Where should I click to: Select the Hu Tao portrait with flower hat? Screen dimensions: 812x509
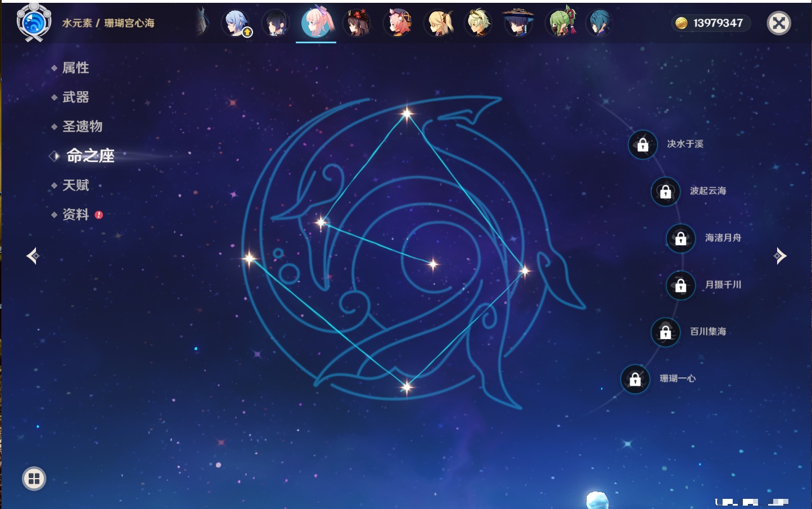(x=357, y=23)
